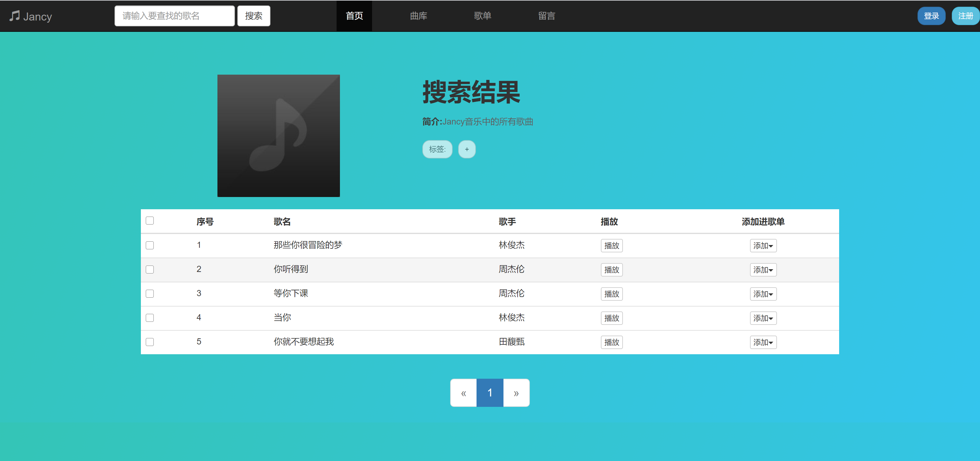Play the song 你就不要想起我
The width and height of the screenshot is (980, 461).
click(611, 342)
